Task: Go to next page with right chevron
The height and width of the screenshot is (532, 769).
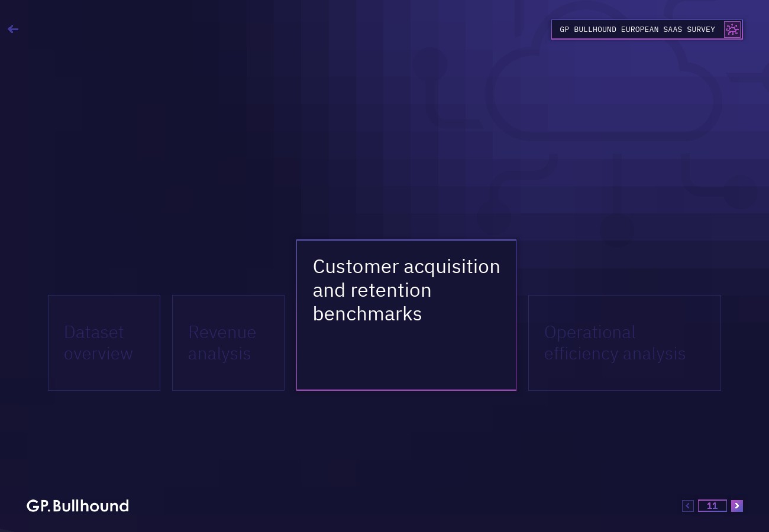Action: coord(736,505)
